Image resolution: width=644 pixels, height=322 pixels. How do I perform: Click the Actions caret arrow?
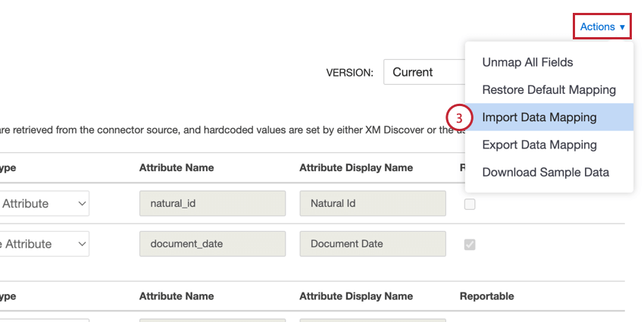[x=622, y=27]
